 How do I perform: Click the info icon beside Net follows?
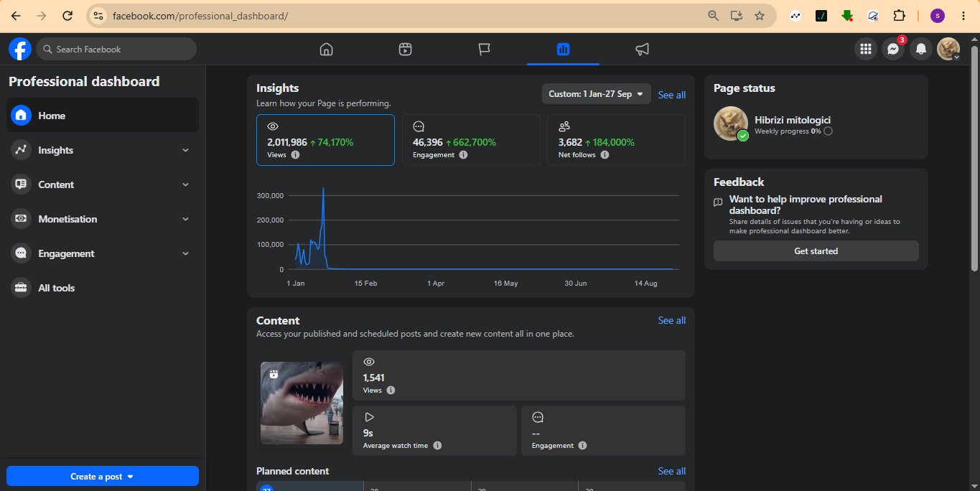click(x=605, y=154)
